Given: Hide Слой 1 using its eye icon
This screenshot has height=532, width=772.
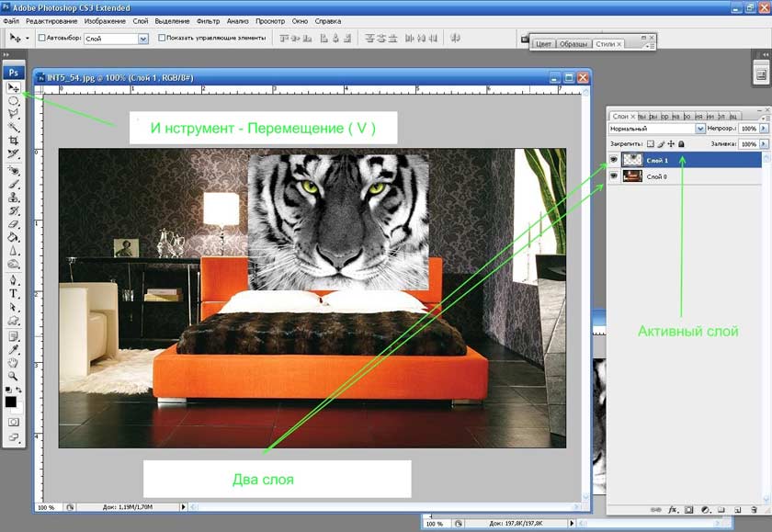Looking at the screenshot, I should point(614,160).
